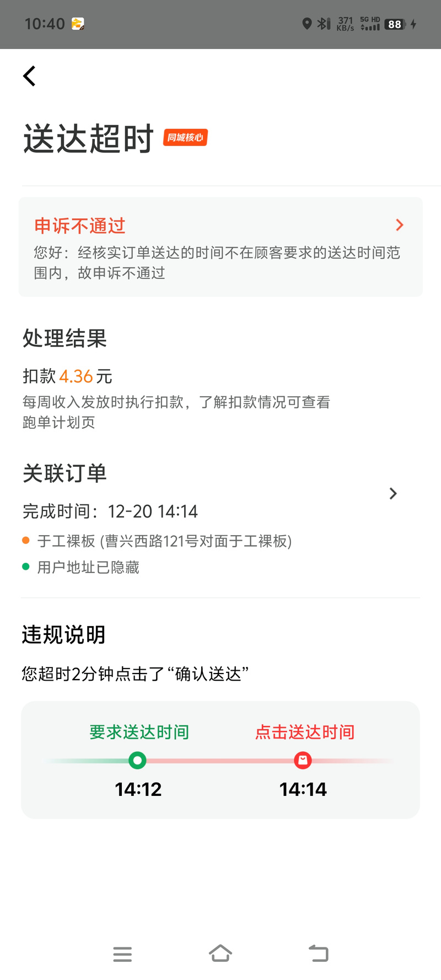Tap the Bluetooth status icon
The image size is (441, 980).
(x=324, y=24)
